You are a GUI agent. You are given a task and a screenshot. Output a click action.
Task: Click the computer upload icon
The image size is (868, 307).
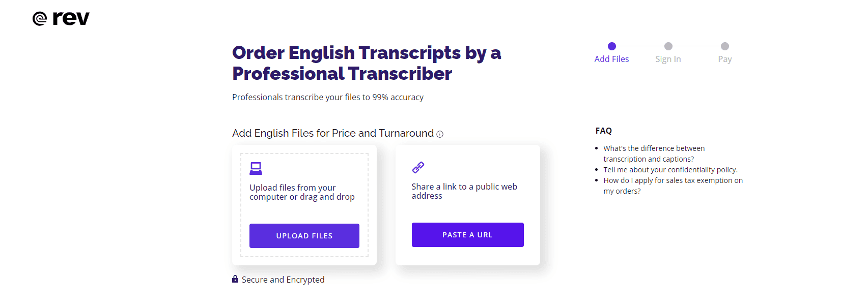(x=256, y=168)
